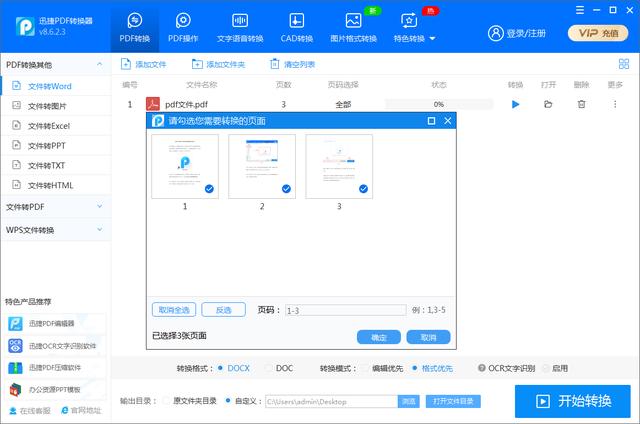Open 迅捷OCR文字识别软件 product icon

pyautogui.click(x=16, y=346)
